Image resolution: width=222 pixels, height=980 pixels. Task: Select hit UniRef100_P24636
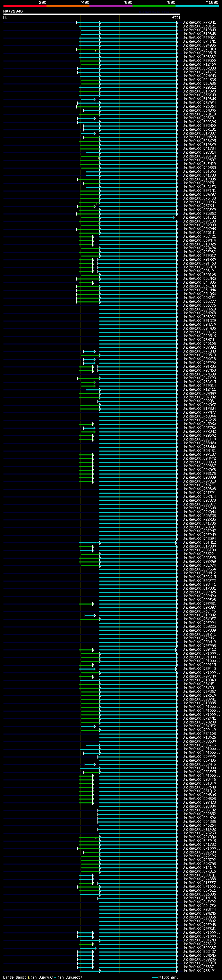(x=199, y=80)
